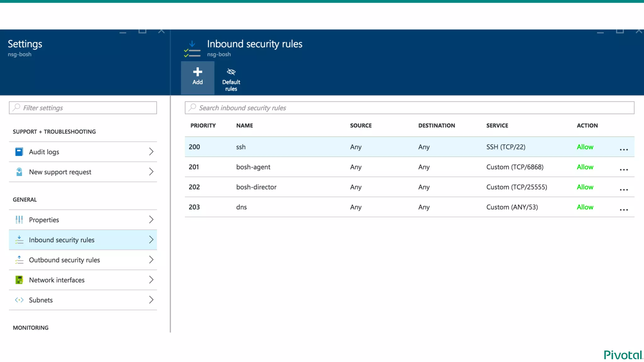Open ellipsis menu for dns rule
Viewport: 644px width, 362px height.
(x=624, y=210)
